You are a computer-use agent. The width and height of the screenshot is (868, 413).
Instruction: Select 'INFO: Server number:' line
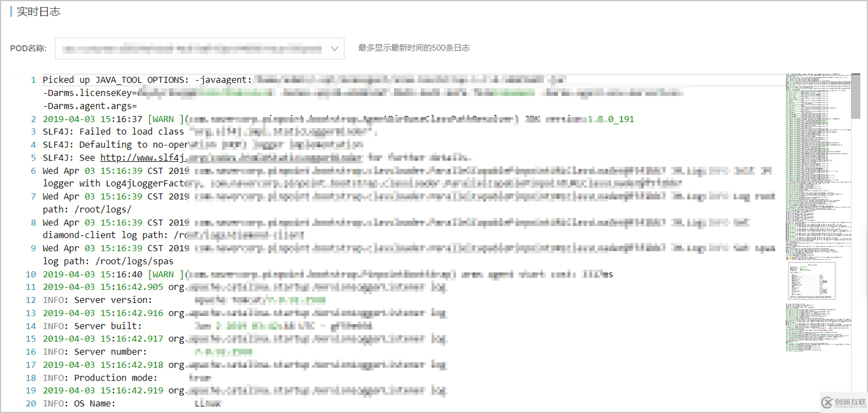[147, 352]
